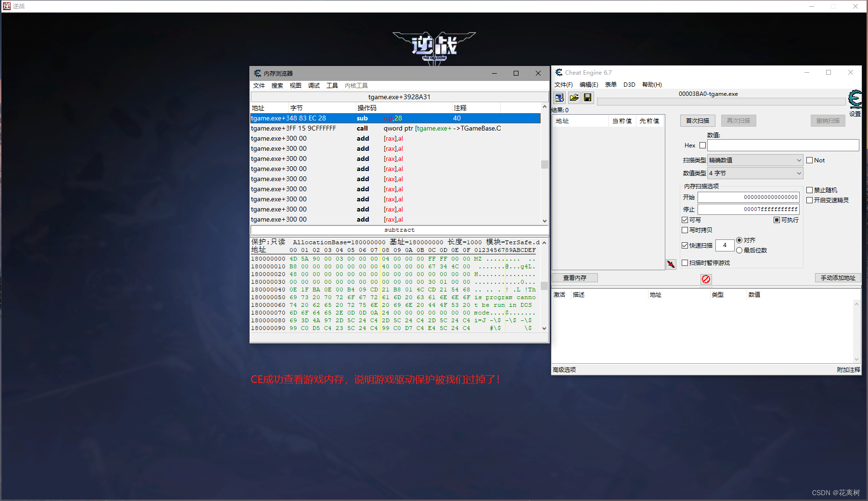Open the 帮助(H) menu

click(x=652, y=85)
